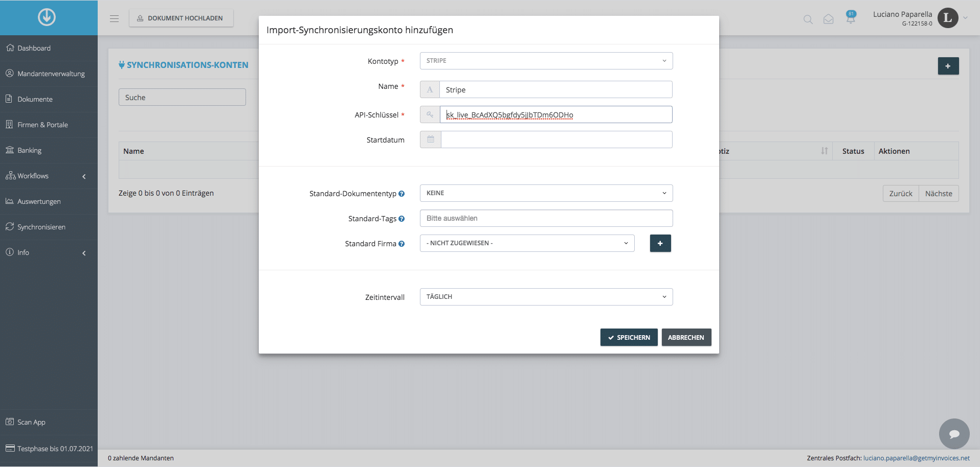
Task: Click the central mailbox email link
Action: [x=917, y=458]
